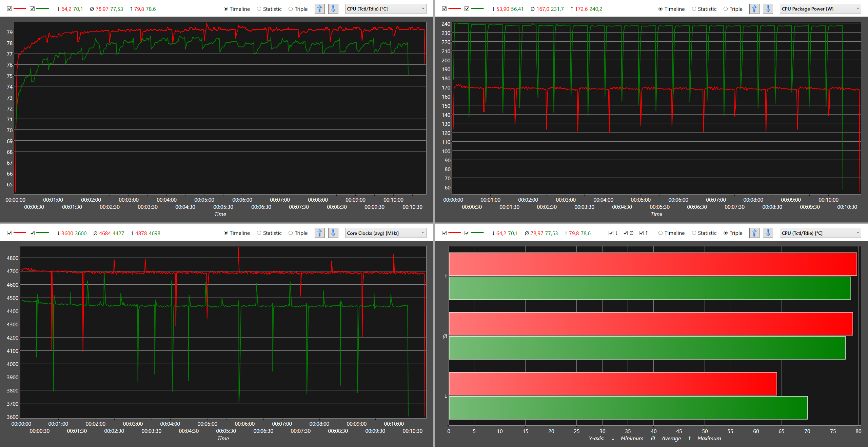Click blue down arrow in Package Power panel
The width and height of the screenshot is (868, 447).
[768, 9]
